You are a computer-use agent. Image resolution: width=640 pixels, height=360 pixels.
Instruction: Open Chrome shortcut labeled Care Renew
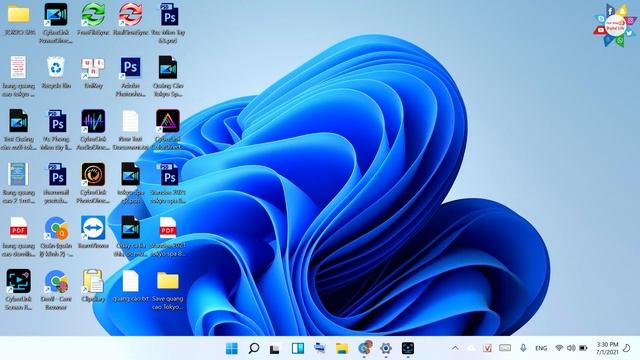56,282
